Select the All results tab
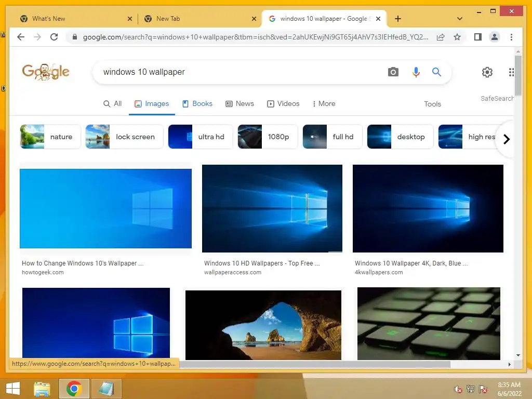Viewport: 532px width, 399px height. (x=112, y=103)
